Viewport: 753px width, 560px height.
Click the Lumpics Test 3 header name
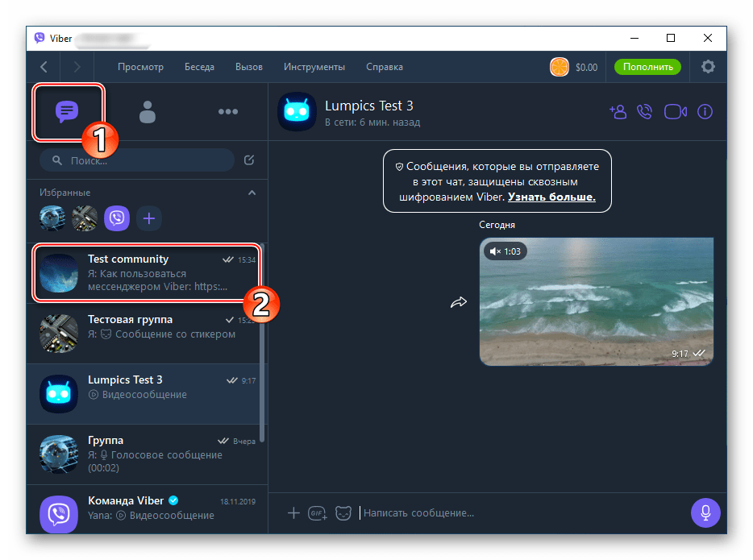tap(368, 106)
